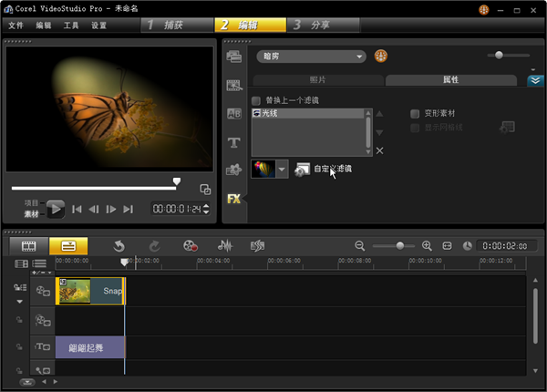
Task: Open the sound mixer waveform icon
Action: click(x=224, y=245)
